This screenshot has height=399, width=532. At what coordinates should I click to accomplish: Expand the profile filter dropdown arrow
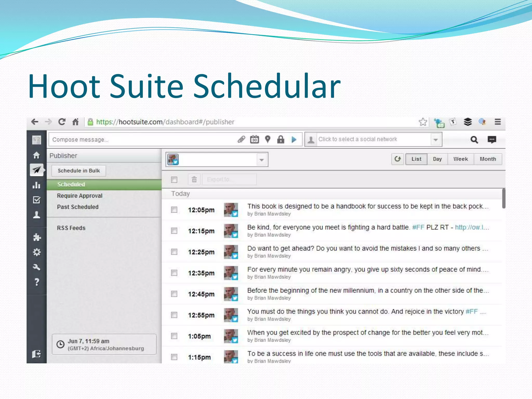(x=262, y=159)
